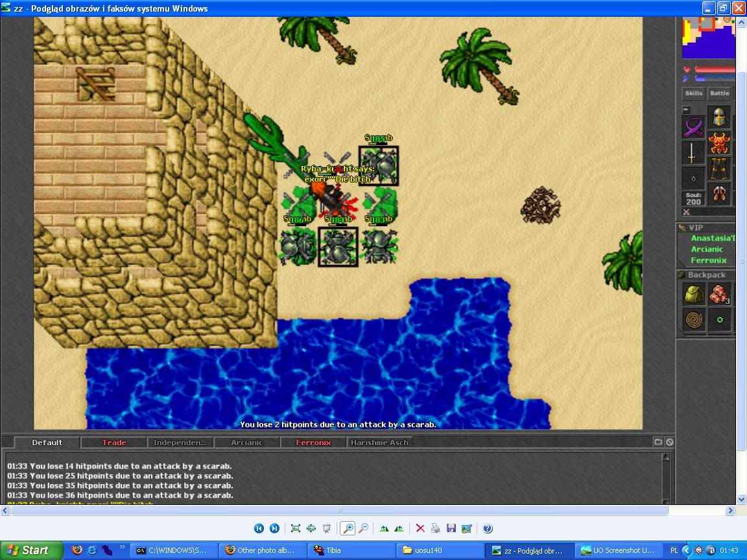Click the sword weapon slot
The image size is (747, 560).
click(693, 154)
